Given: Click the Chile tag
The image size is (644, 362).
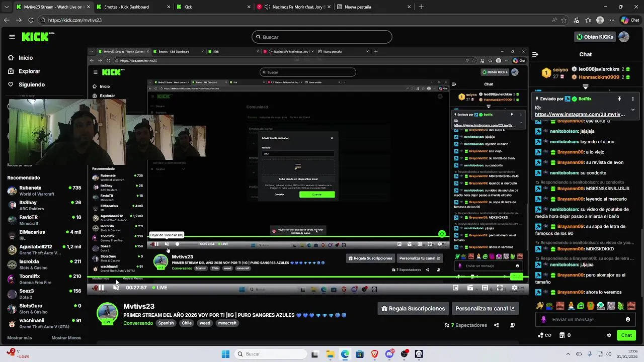Looking at the screenshot, I should [x=187, y=323].
